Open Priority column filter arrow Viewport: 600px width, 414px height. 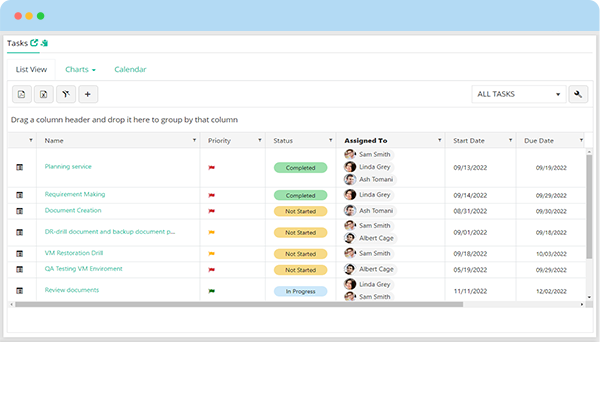(260, 140)
